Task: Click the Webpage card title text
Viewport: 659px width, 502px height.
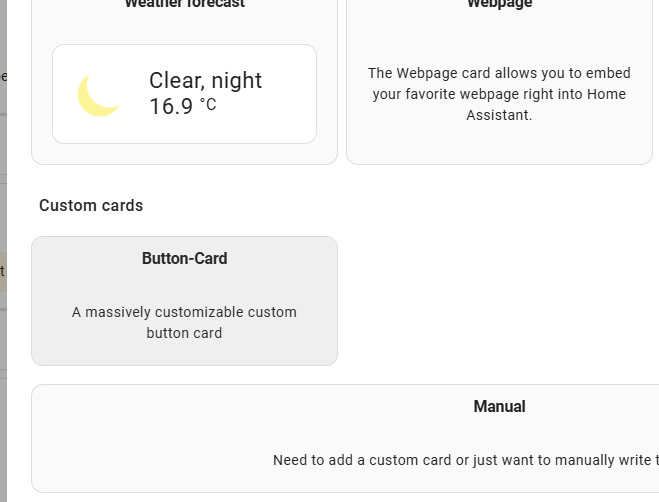Action: 499,4
